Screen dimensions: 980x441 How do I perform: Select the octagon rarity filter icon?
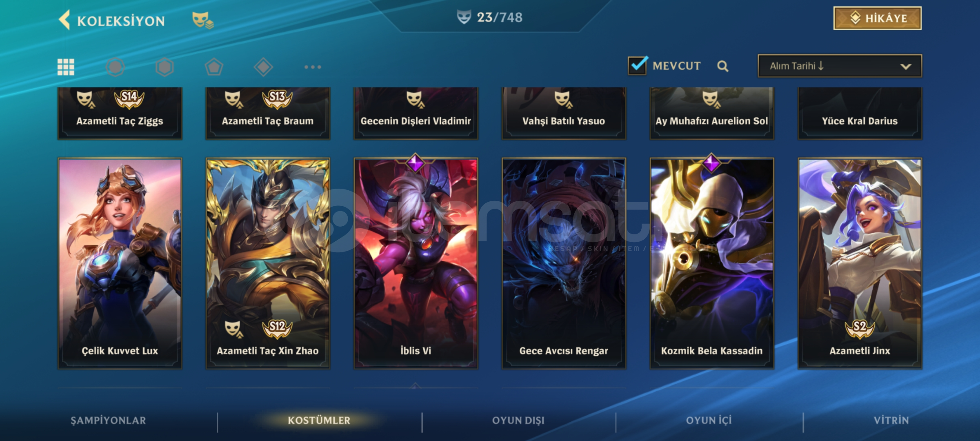pos(115,67)
